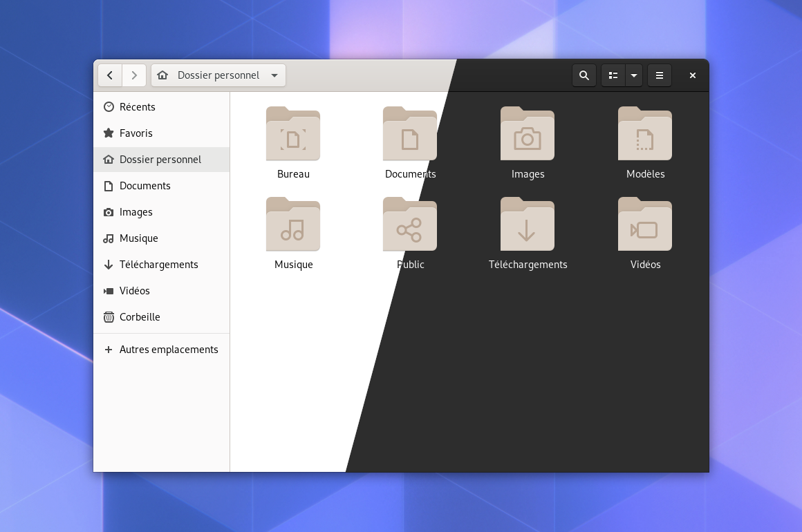
Task: Close the file manager window
Action: (693, 75)
